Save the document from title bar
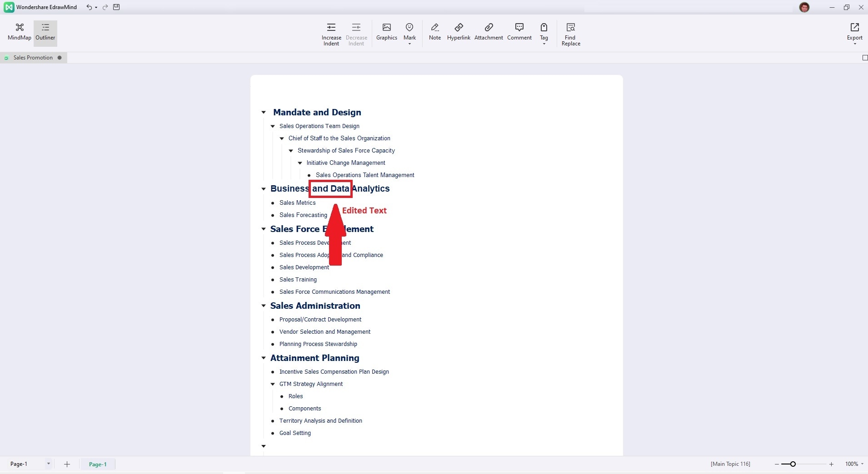This screenshot has width=868, height=474. coord(116,7)
